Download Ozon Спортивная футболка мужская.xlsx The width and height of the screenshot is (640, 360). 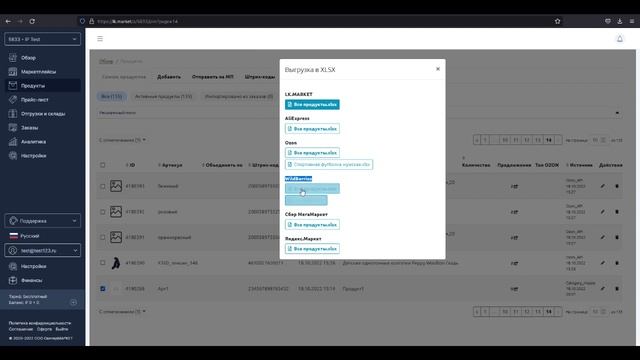pyautogui.click(x=329, y=164)
